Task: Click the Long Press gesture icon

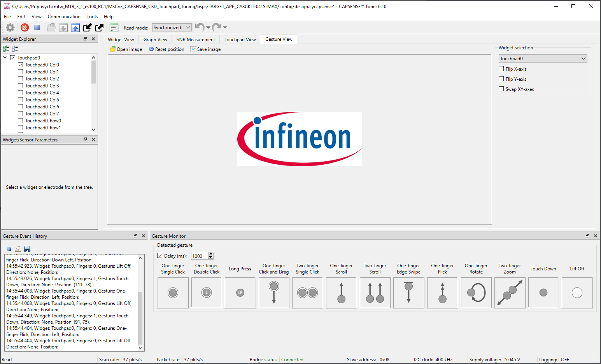Action: [x=240, y=293]
